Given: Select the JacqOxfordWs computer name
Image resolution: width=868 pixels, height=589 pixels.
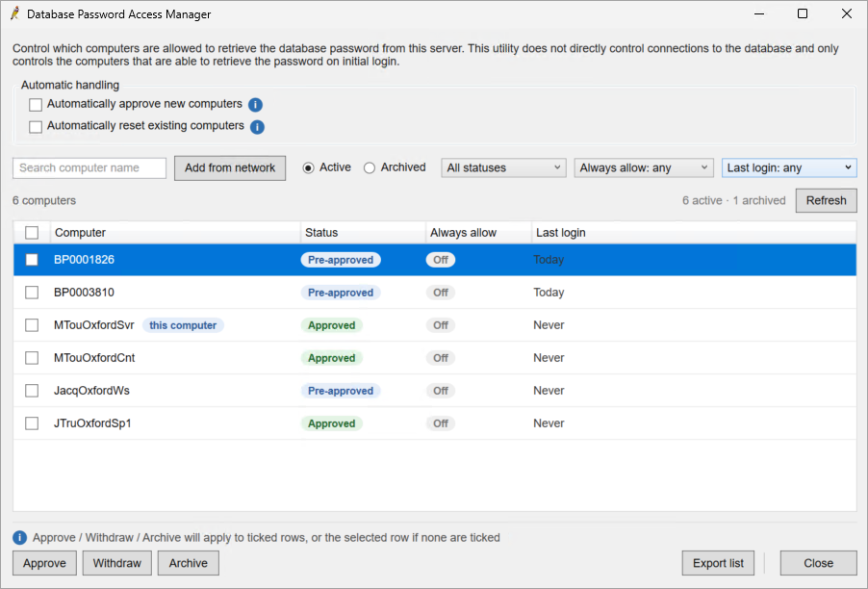Looking at the screenshot, I should pos(91,391).
